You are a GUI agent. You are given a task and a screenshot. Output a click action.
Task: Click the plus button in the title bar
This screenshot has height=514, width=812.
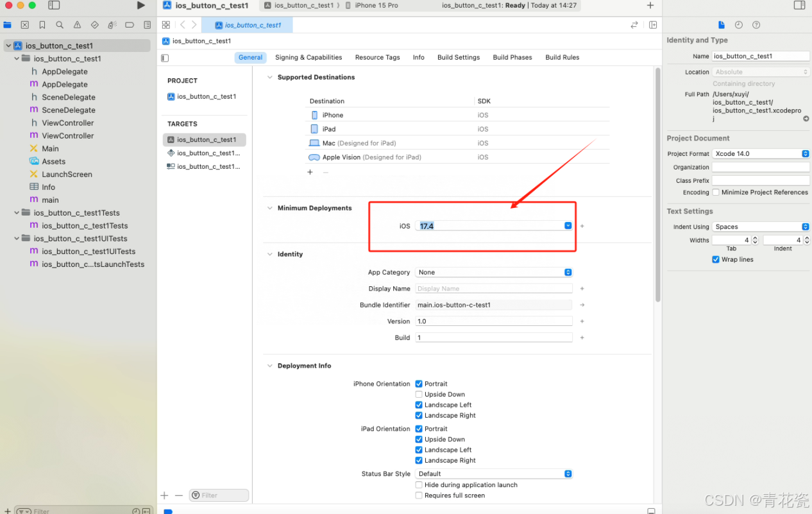click(650, 5)
